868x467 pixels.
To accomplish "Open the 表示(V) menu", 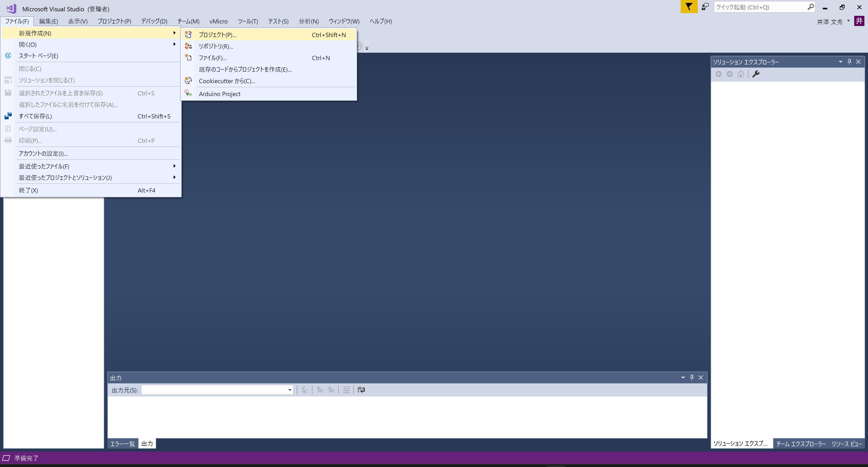I will [78, 21].
